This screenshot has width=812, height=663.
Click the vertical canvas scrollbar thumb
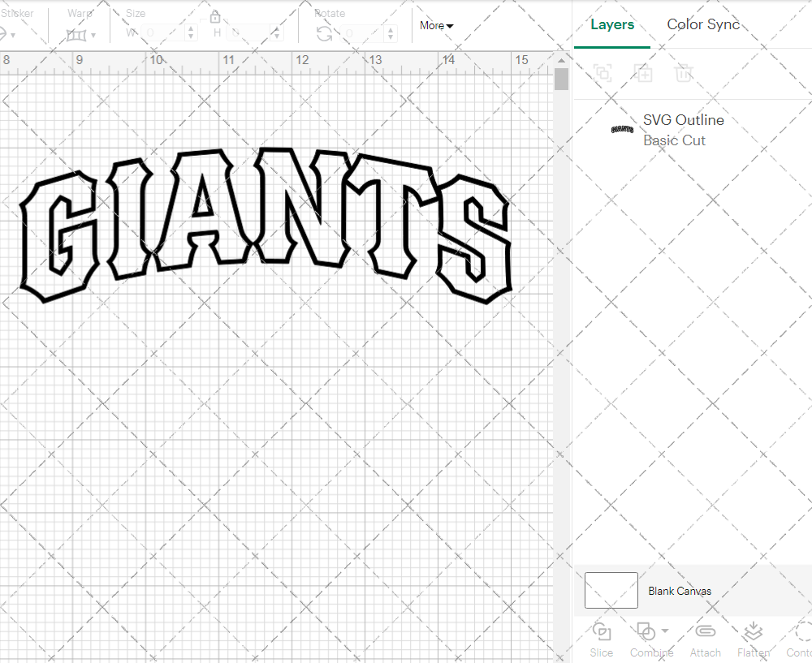click(561, 80)
